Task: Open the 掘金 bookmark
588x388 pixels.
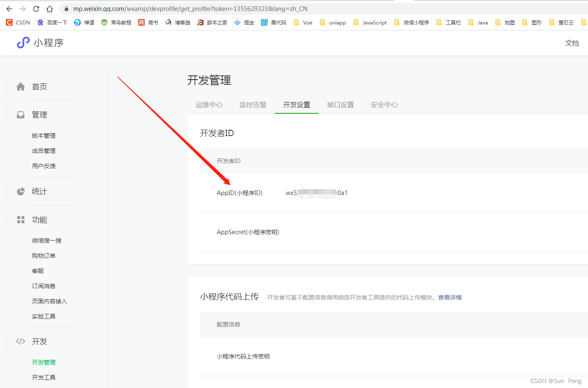Action: (244, 23)
